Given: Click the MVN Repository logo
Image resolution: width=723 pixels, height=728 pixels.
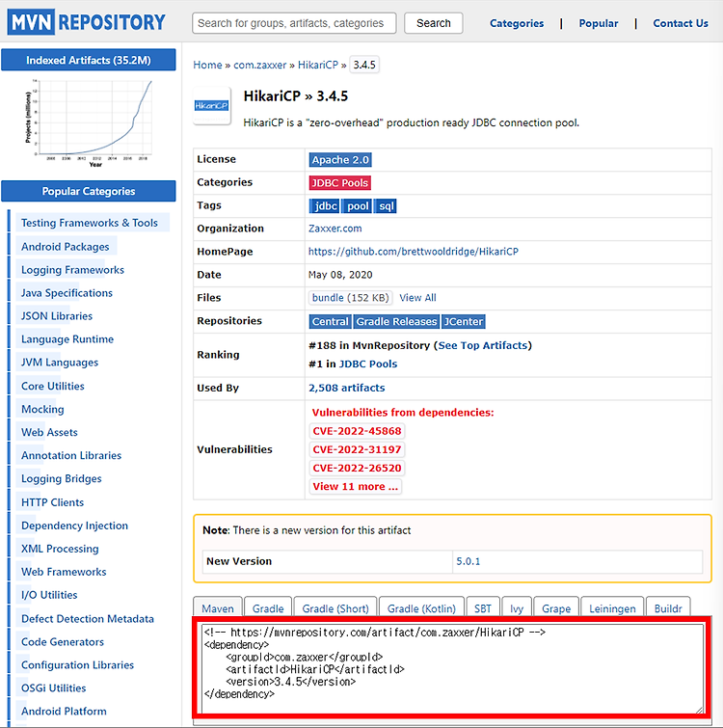Looking at the screenshot, I should [87, 22].
